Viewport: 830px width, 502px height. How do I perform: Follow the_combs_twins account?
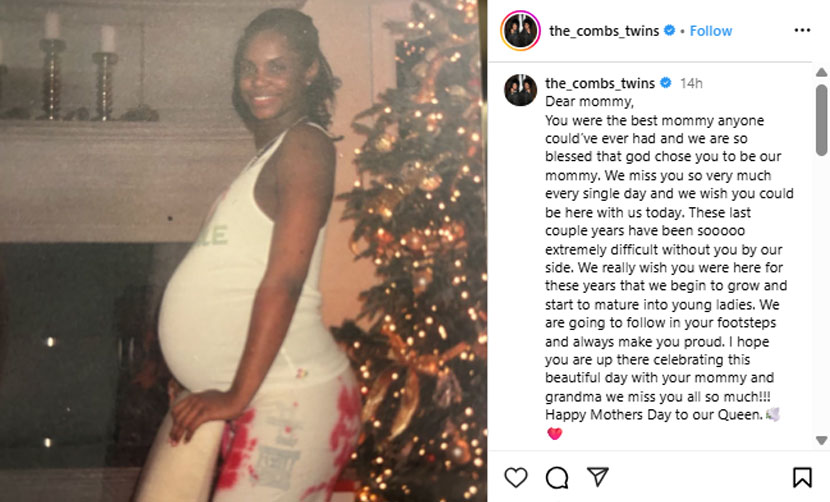point(710,31)
